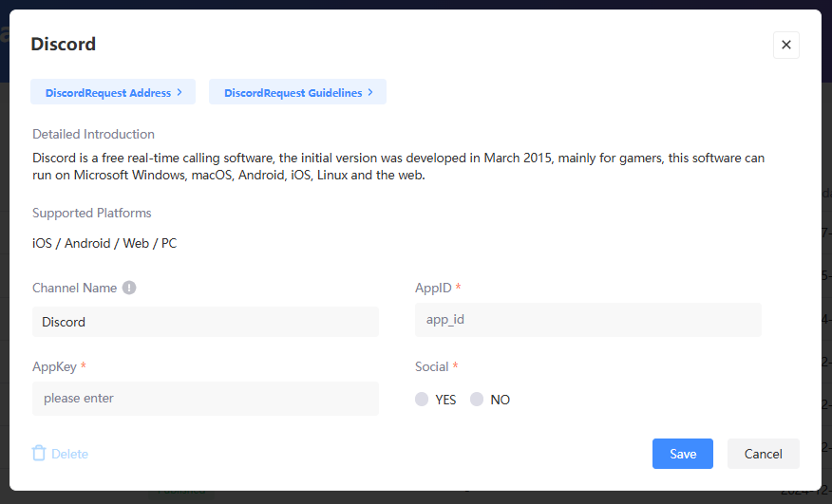
Task: Click the trash can icon
Action: [39, 453]
